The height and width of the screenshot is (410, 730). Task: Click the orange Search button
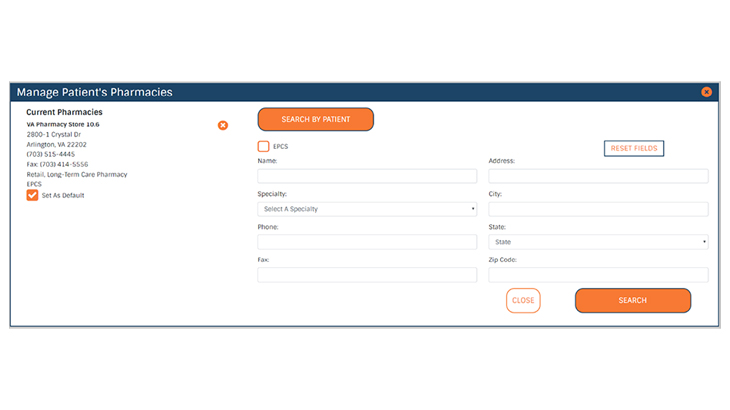click(633, 301)
